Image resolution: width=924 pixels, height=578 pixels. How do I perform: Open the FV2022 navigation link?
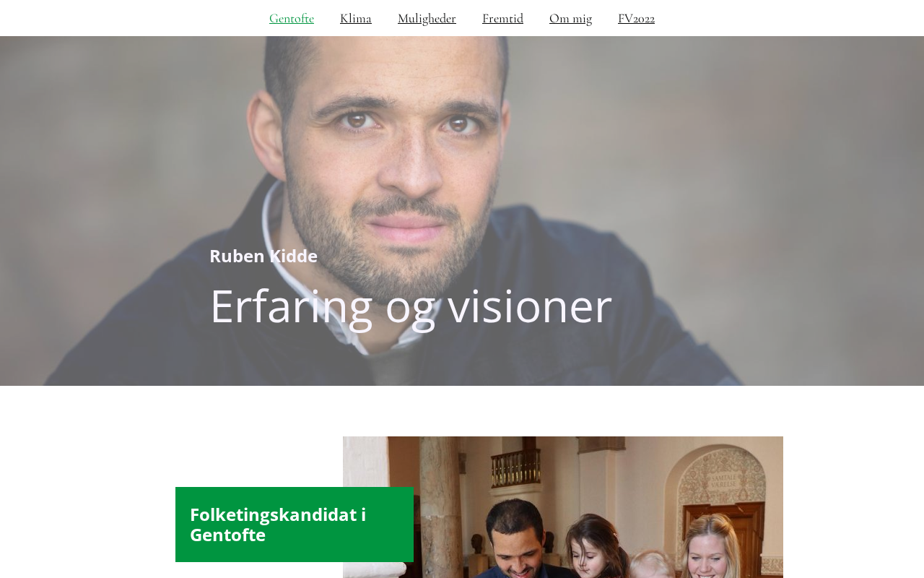[636, 18]
